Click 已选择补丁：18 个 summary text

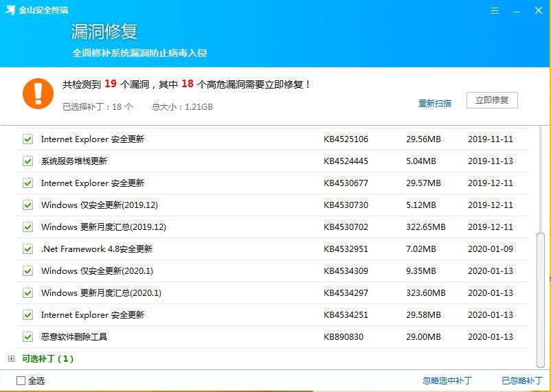[98, 107]
